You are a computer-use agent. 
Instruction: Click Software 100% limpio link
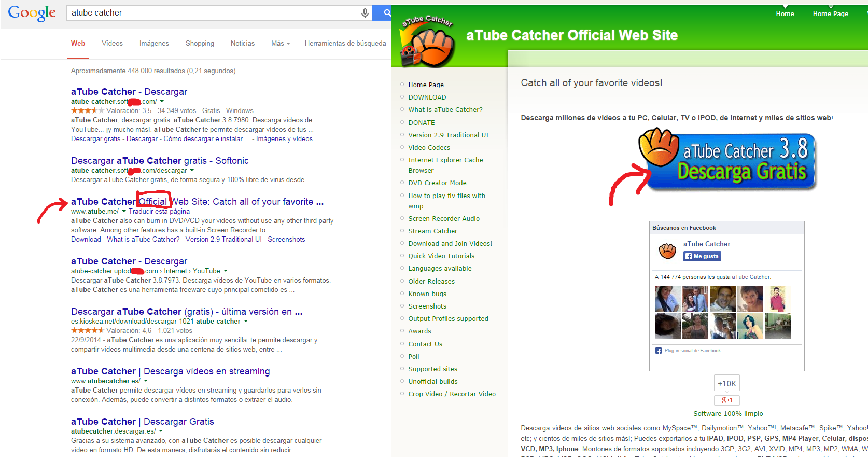click(728, 414)
